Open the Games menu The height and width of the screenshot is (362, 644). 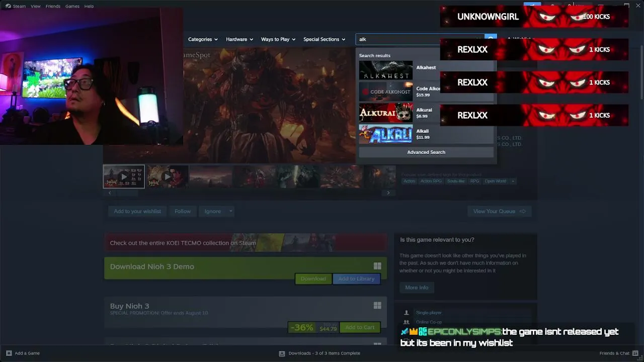pyautogui.click(x=72, y=6)
